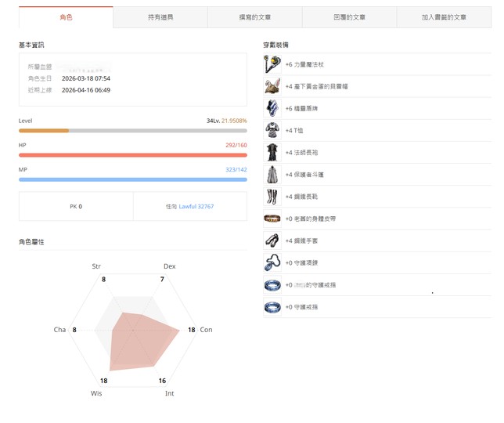Viewport: 504px width, 423px height.
Task: Click the +4 法師長袍 robe icon
Action: click(272, 152)
